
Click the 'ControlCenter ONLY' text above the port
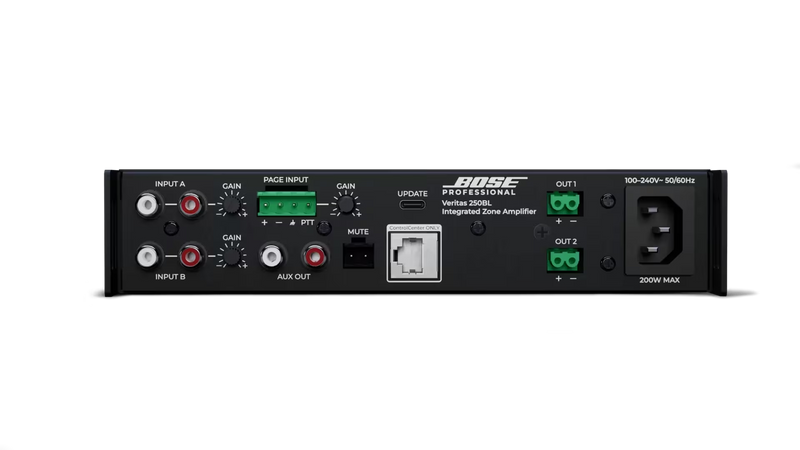click(414, 228)
